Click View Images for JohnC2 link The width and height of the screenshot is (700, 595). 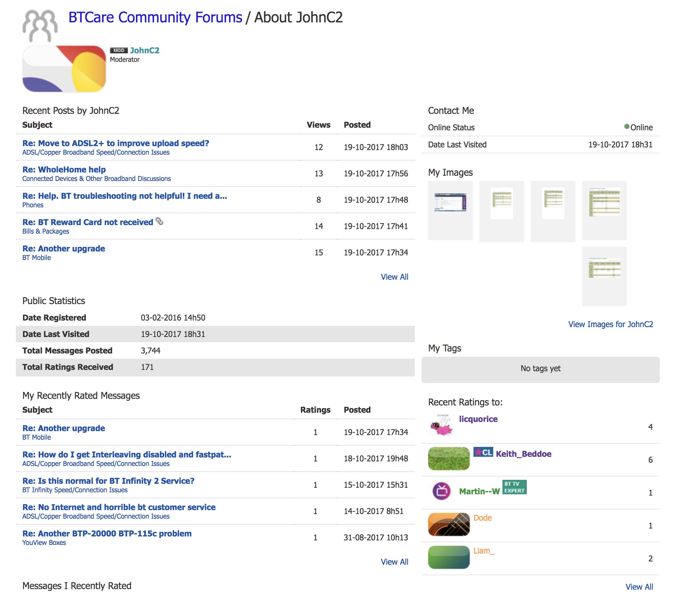pyautogui.click(x=610, y=324)
